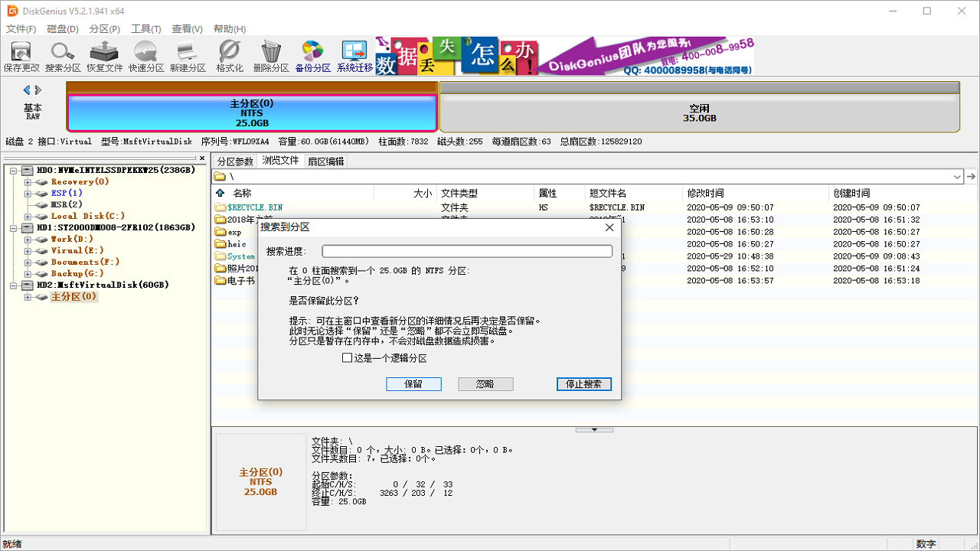
Task: Open the file path dropdown
Action: (956, 176)
